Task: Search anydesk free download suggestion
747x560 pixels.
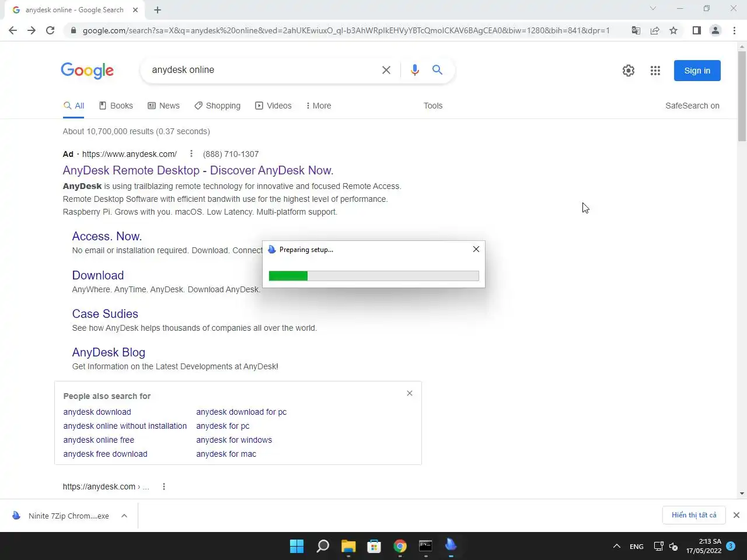Action: (x=105, y=454)
